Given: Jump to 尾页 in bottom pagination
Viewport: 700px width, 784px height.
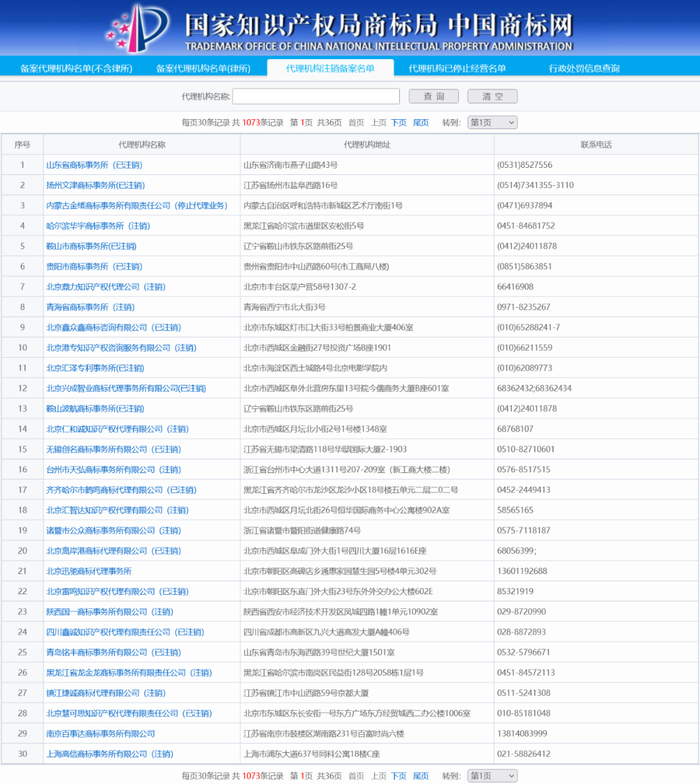Looking at the screenshot, I should pyautogui.click(x=421, y=776).
